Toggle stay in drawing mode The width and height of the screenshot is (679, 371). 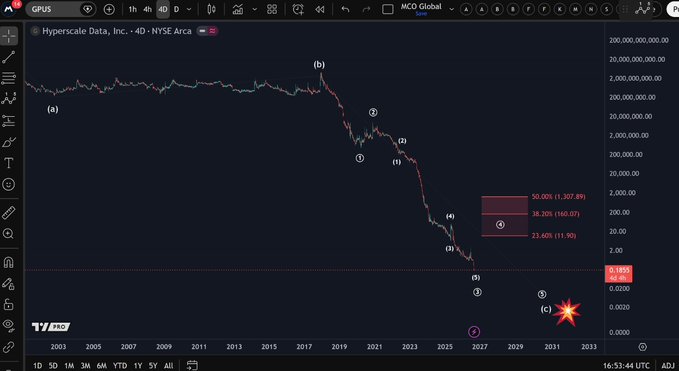[x=9, y=284]
